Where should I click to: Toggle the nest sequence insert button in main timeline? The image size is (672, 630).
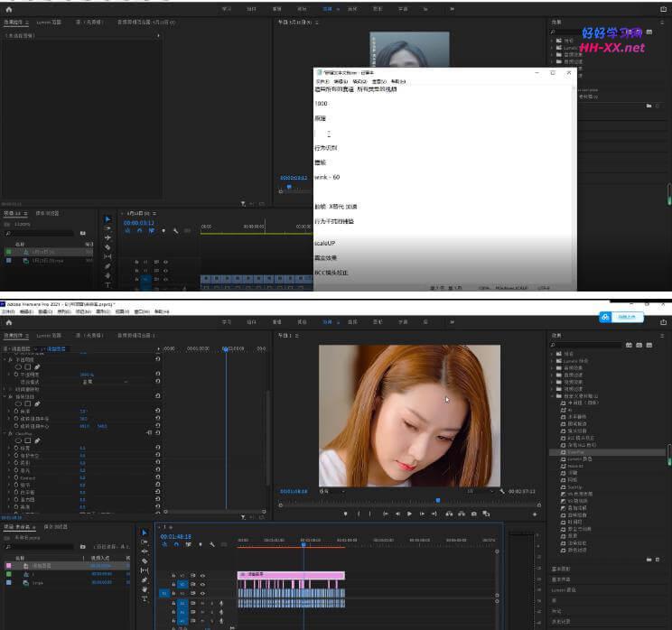(164, 544)
